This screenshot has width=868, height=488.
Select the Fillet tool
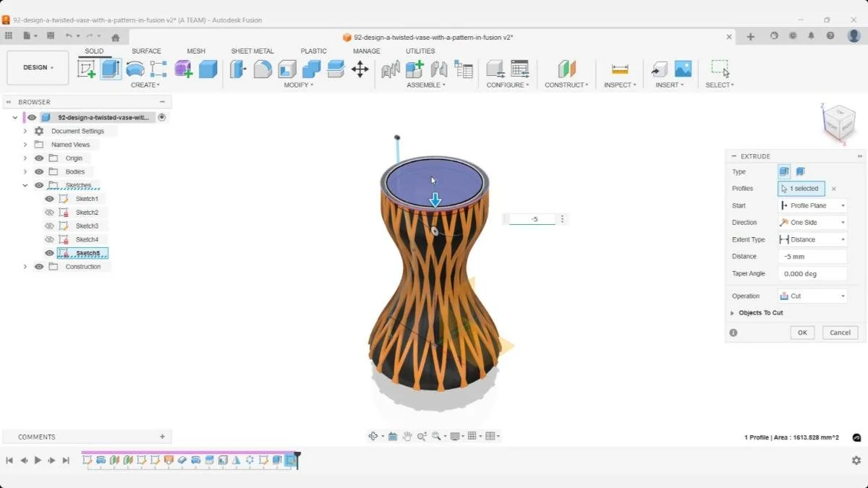pyautogui.click(x=263, y=69)
